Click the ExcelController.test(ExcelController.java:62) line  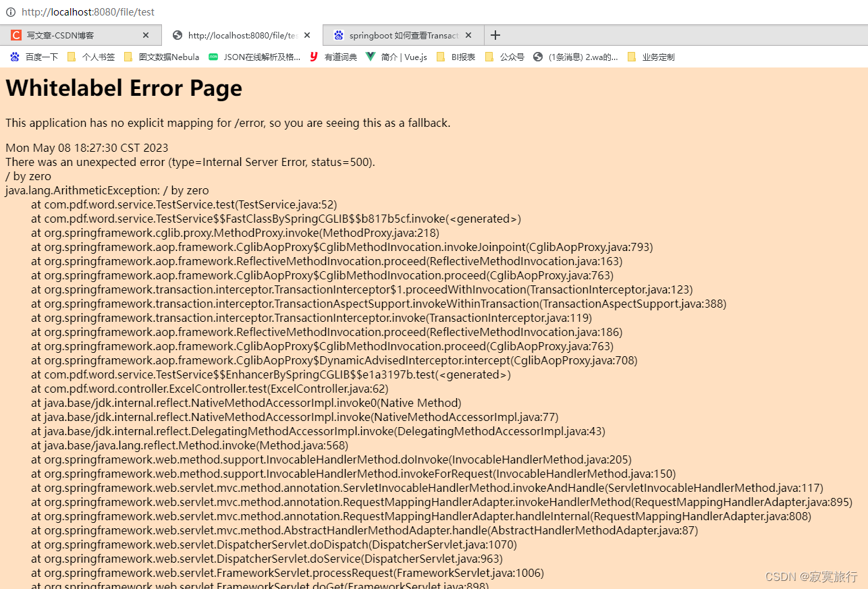[210, 389]
